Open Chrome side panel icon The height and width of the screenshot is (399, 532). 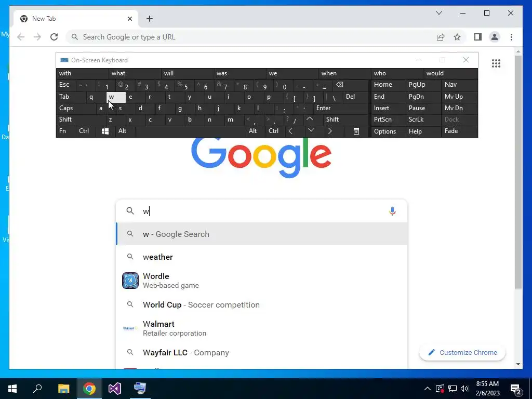[x=478, y=37]
